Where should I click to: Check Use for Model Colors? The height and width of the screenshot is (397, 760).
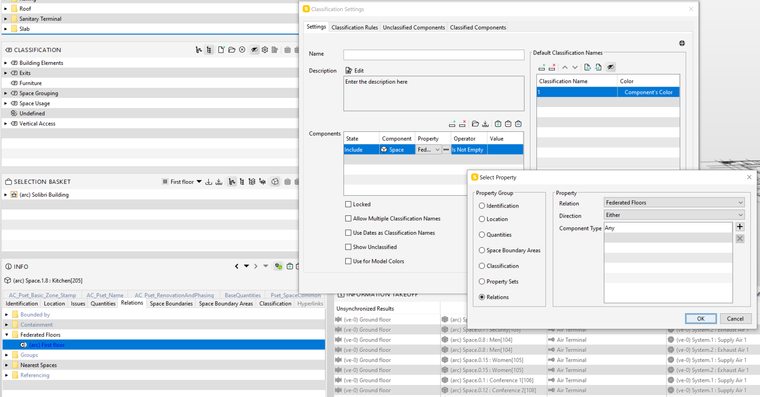click(x=348, y=261)
